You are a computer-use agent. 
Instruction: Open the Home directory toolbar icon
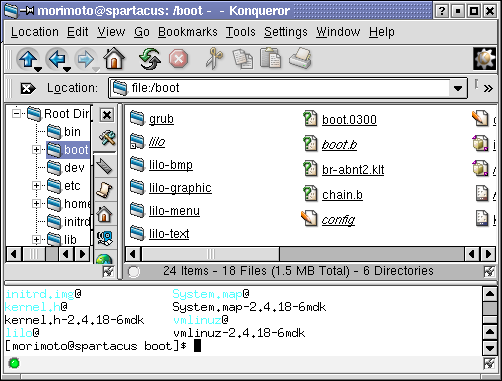(114, 59)
